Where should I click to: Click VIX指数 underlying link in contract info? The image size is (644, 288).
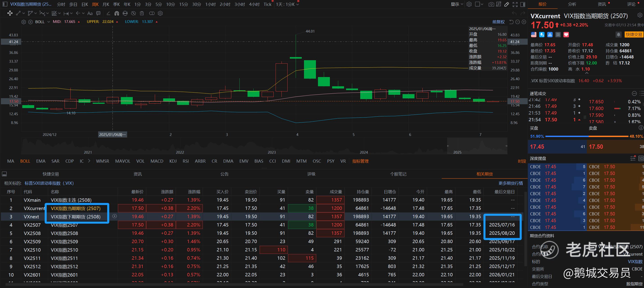[635, 261]
